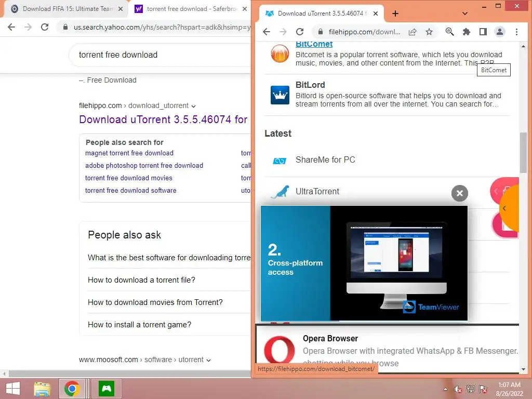Click the network tray icon
This screenshot has width=532, height=399.
(471, 389)
